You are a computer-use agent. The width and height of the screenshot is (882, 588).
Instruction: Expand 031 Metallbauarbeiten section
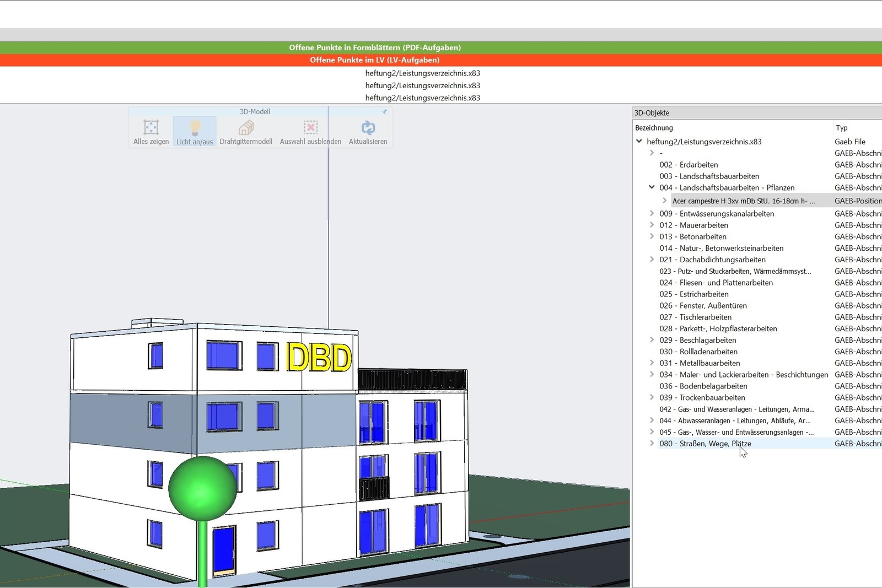(x=652, y=363)
